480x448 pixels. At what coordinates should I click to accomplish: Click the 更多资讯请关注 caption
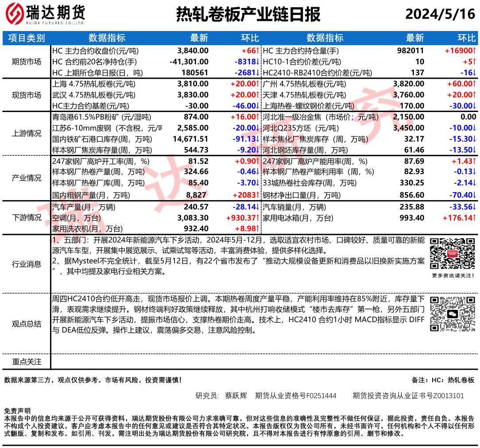[452, 276]
